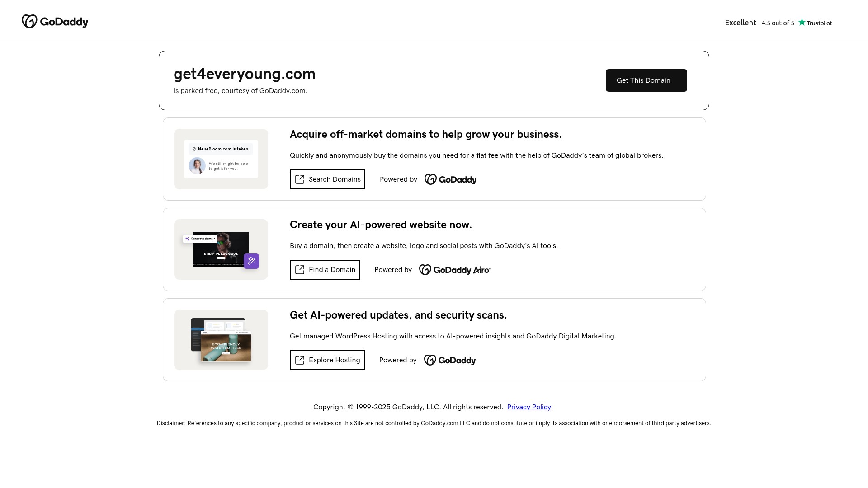The width and height of the screenshot is (868, 488).
Task: Click the Explore Hosting button
Action: (x=327, y=360)
